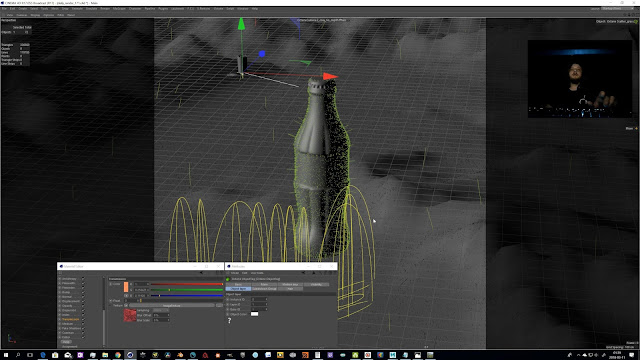The height and width of the screenshot is (360, 640).
Task: Click the Windows Start button
Action: pyautogui.click(x=6, y=355)
